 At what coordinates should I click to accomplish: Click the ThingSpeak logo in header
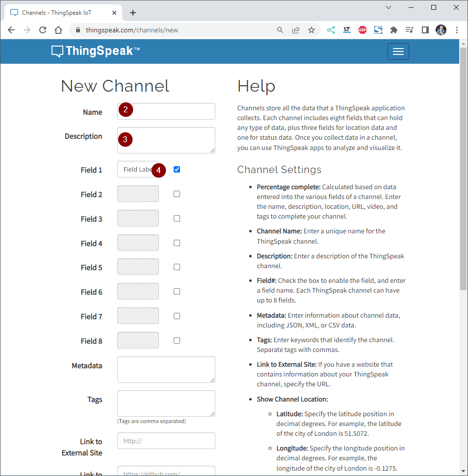pos(96,51)
